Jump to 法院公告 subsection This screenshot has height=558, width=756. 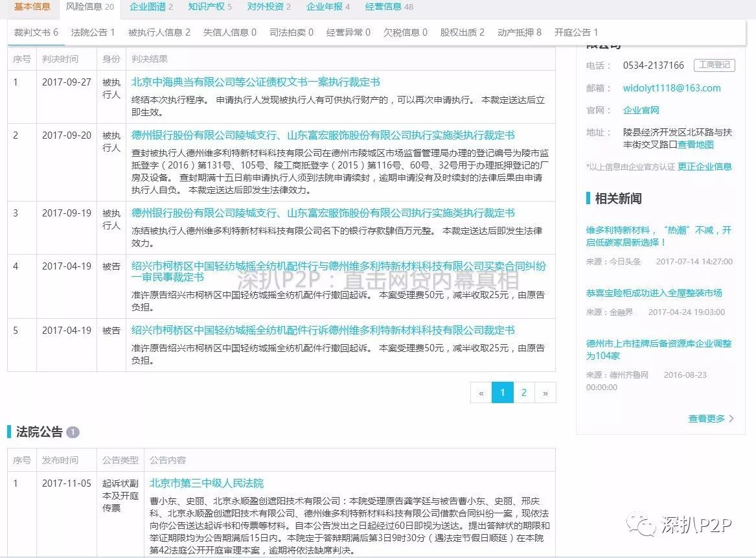click(x=93, y=32)
